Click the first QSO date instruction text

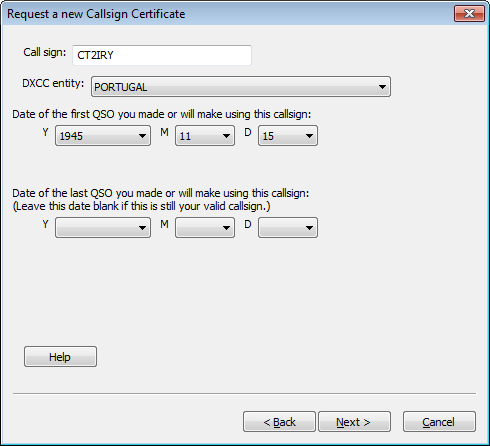[162, 114]
